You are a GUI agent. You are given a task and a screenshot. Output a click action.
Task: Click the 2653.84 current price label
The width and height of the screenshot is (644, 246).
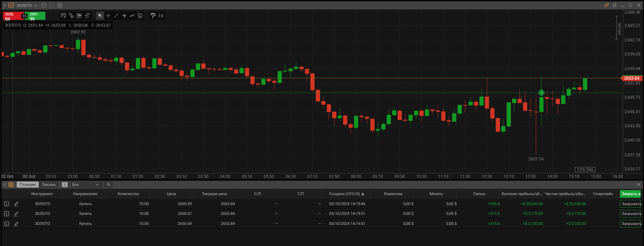pyautogui.click(x=631, y=78)
